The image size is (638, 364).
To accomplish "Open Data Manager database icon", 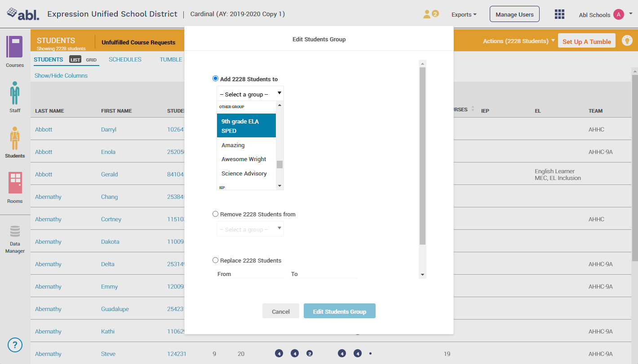I will (x=15, y=232).
